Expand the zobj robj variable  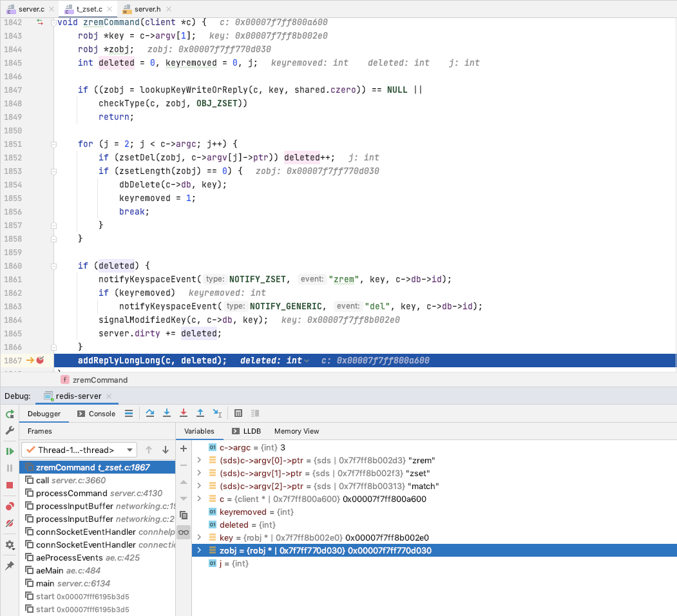199,550
